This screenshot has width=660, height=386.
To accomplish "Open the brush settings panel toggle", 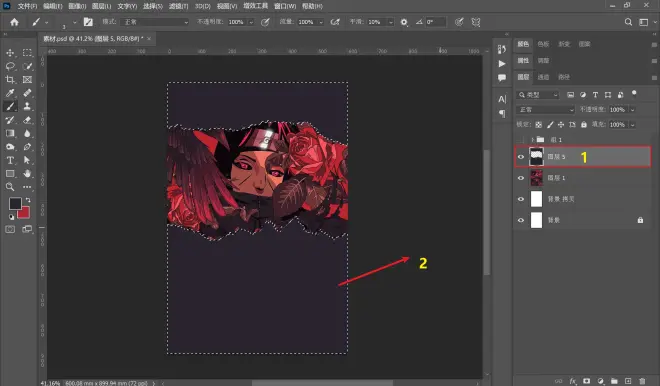I will pos(88,22).
